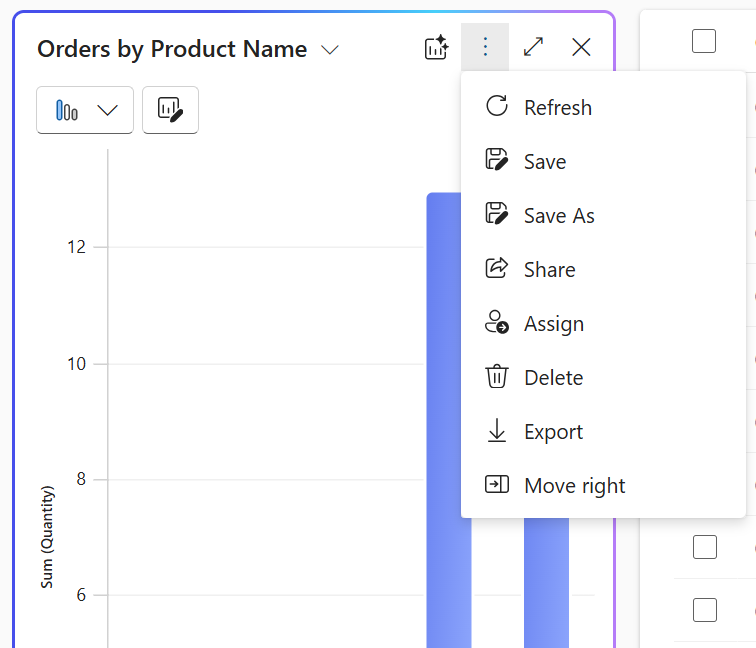Select Assign in the context menu
The image size is (756, 648).
pyautogui.click(x=554, y=324)
